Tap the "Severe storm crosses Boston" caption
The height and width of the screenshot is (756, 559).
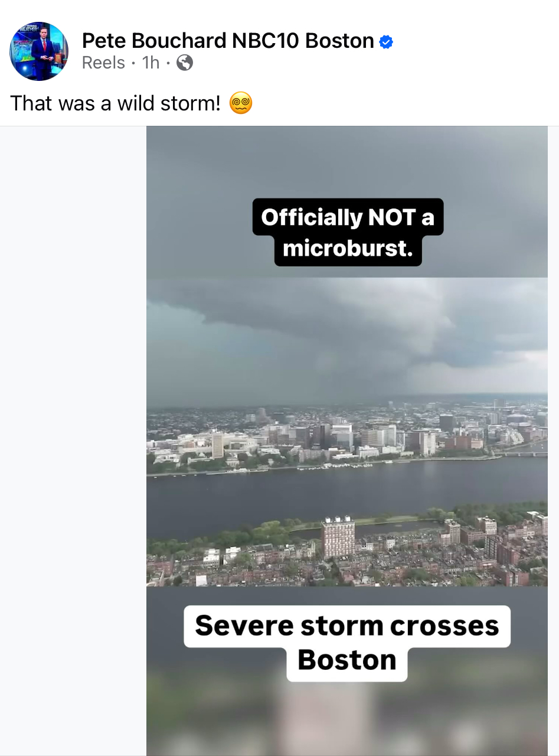pyautogui.click(x=347, y=642)
